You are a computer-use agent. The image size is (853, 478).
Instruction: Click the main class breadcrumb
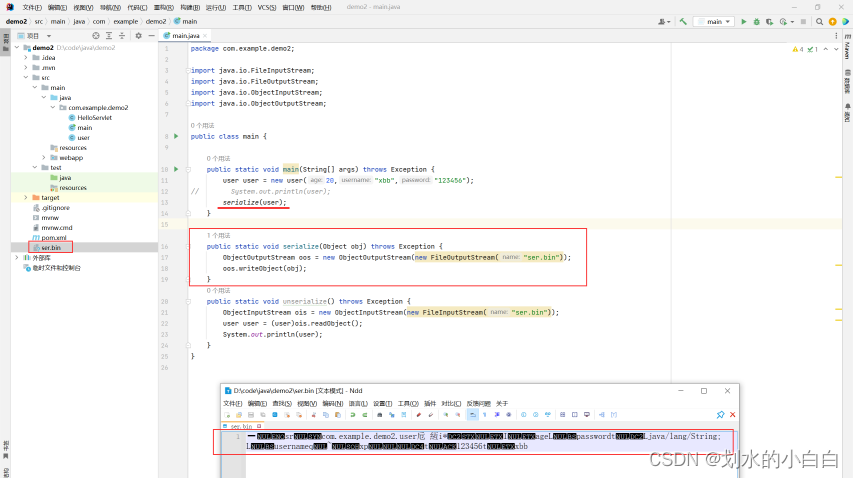[x=186, y=22]
